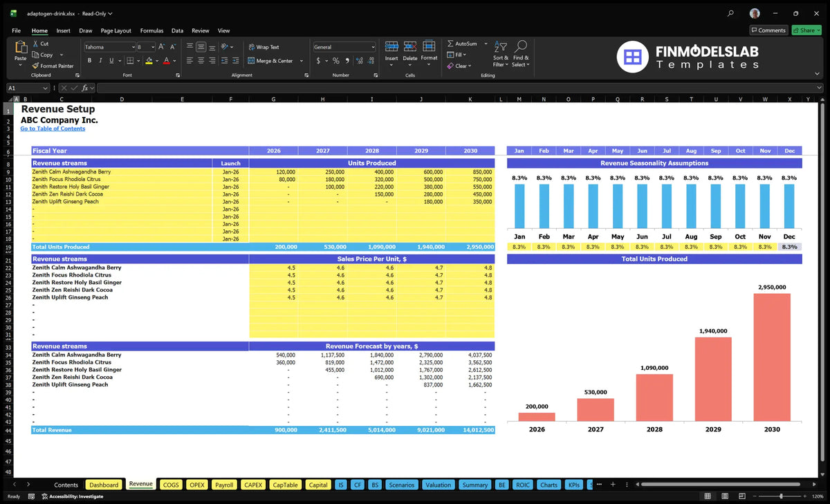The height and width of the screenshot is (504, 830).
Task: Toggle Middle Align
Action: click(201, 47)
